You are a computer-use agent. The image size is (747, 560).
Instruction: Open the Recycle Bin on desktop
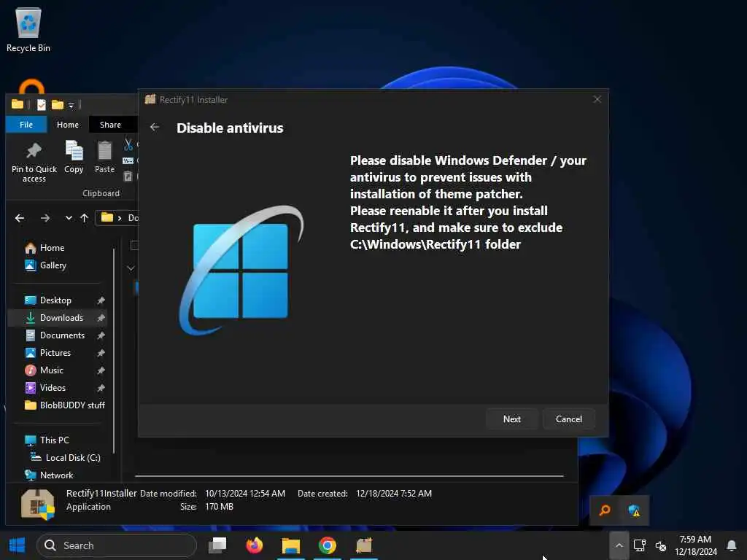pyautogui.click(x=28, y=29)
